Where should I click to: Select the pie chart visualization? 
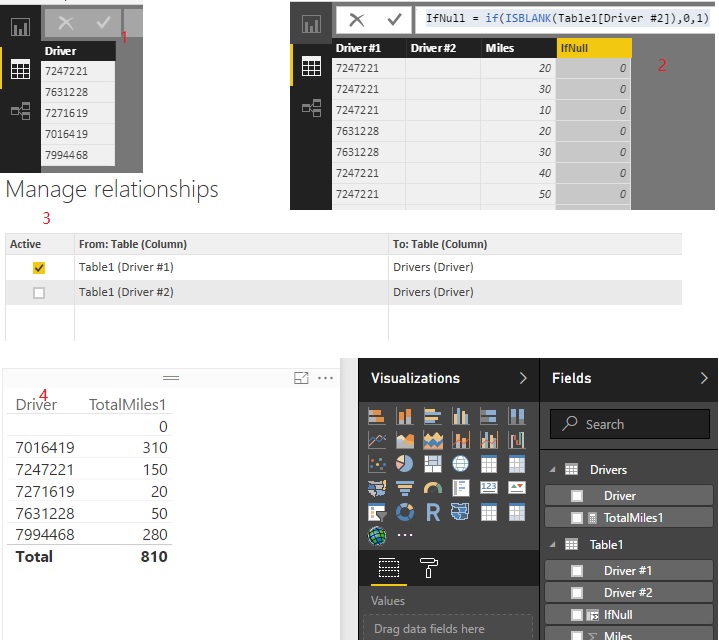(x=405, y=464)
